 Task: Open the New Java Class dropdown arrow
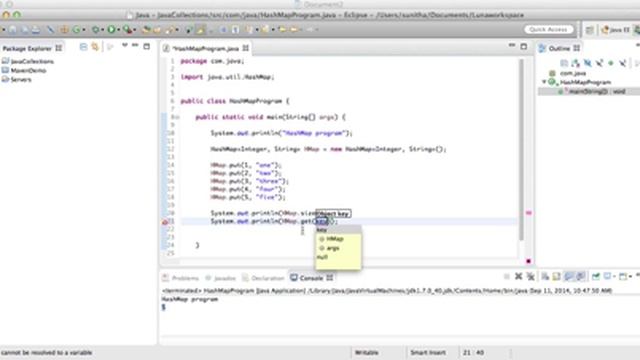84,30
